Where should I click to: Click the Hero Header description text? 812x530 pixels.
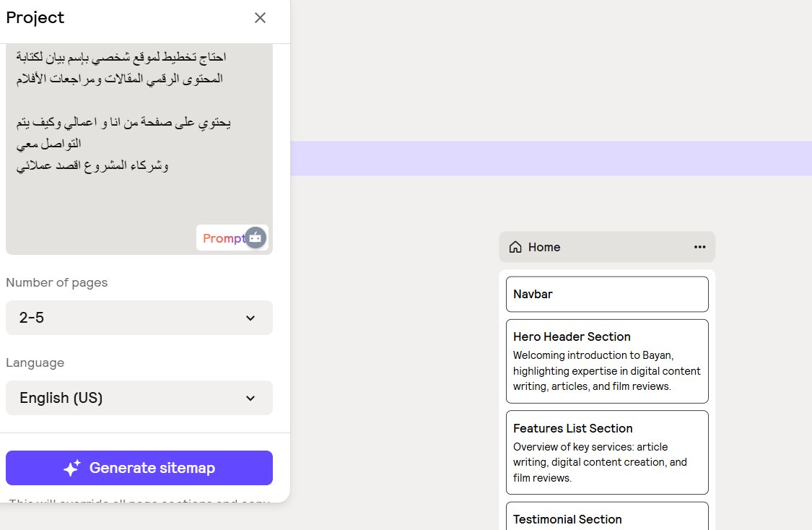click(x=606, y=371)
